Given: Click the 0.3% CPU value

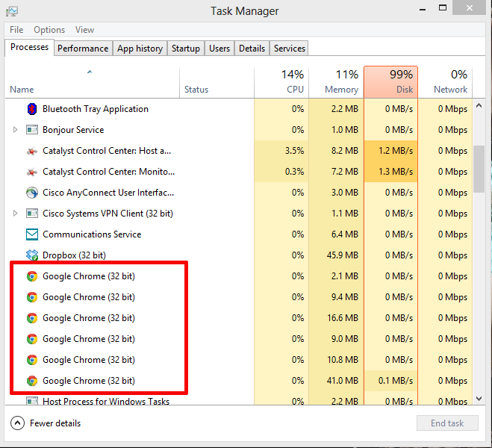Looking at the screenshot, I should (x=294, y=172).
